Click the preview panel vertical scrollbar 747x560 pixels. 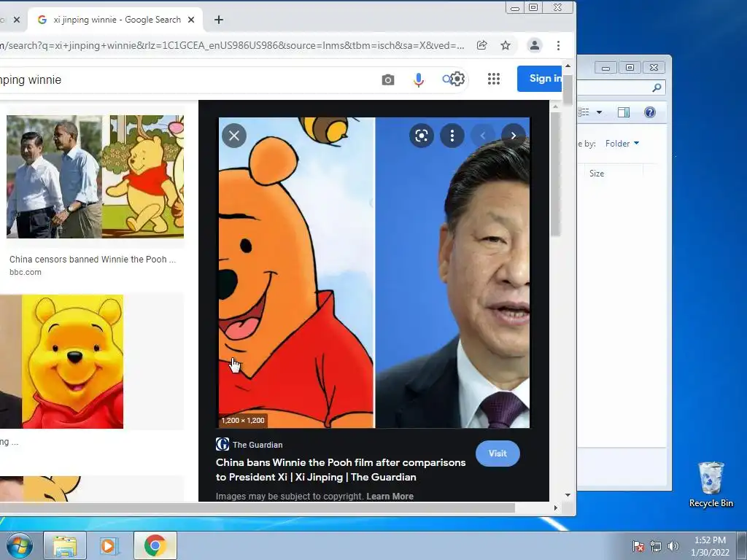point(555,174)
